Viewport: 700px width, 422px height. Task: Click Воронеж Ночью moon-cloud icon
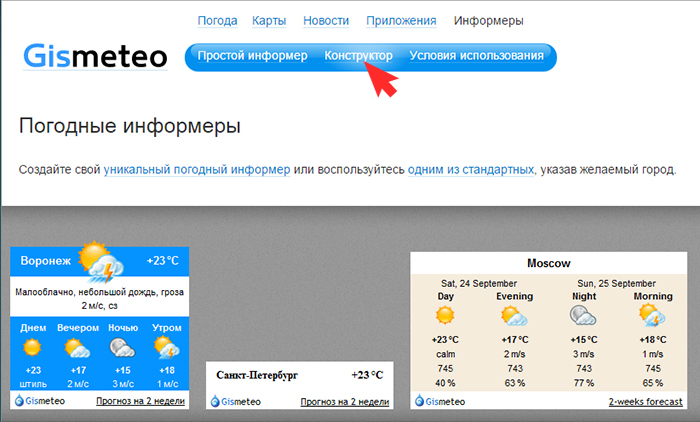[x=122, y=348]
